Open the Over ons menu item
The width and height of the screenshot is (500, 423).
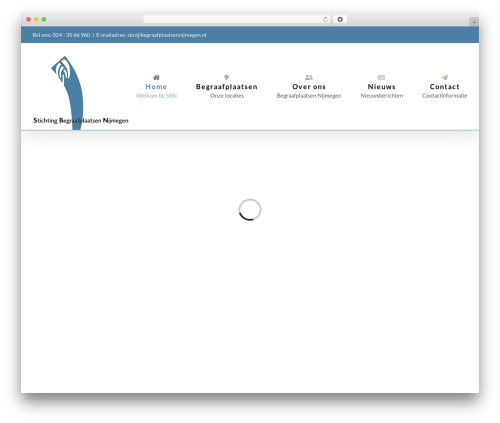309,87
